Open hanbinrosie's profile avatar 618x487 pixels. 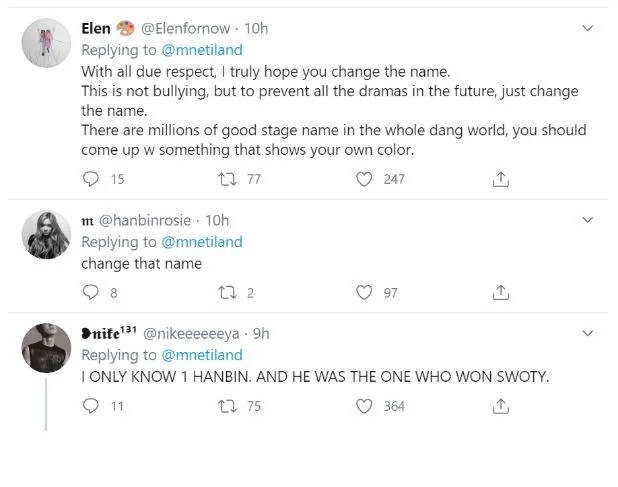pos(46,235)
